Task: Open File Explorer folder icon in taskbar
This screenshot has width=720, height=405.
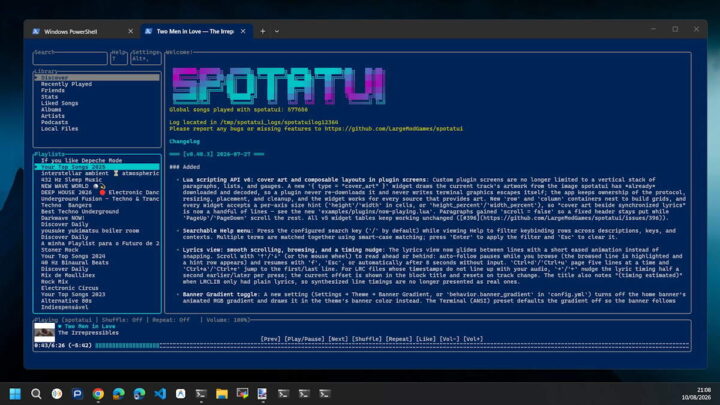Action: (x=222, y=394)
